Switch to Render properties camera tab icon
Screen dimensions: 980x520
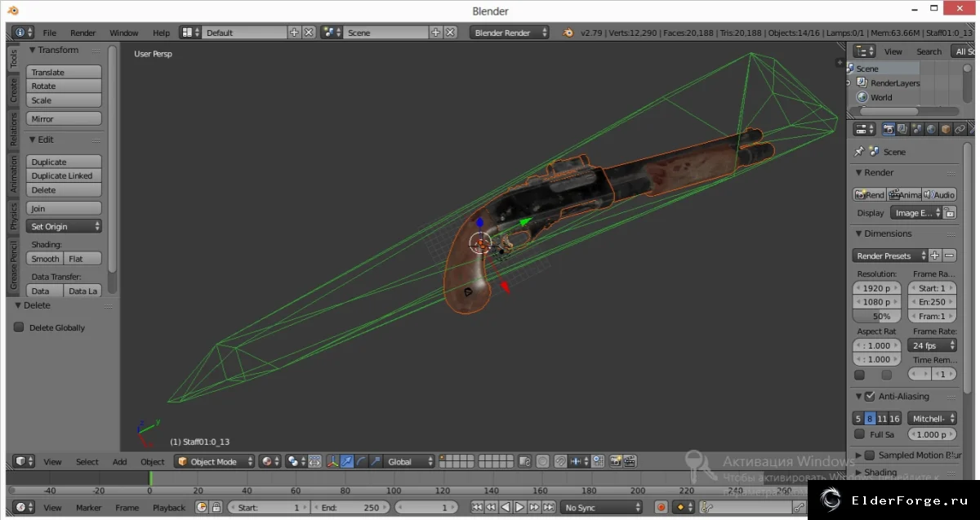889,129
